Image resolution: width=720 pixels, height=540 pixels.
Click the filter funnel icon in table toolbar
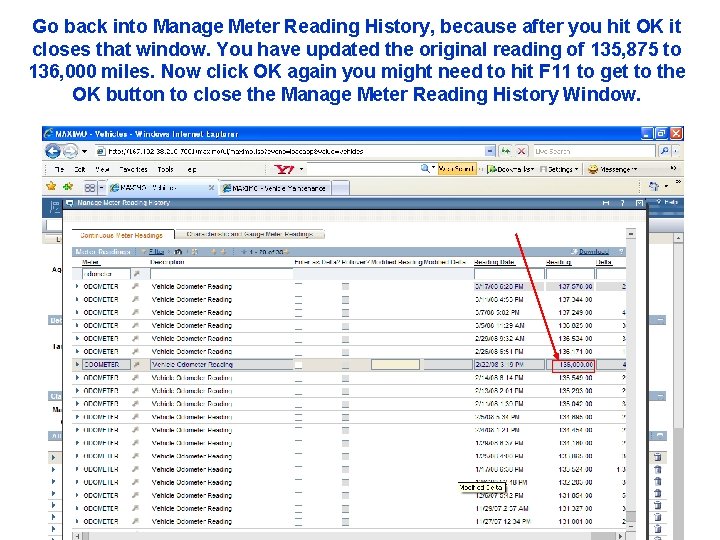click(x=144, y=252)
